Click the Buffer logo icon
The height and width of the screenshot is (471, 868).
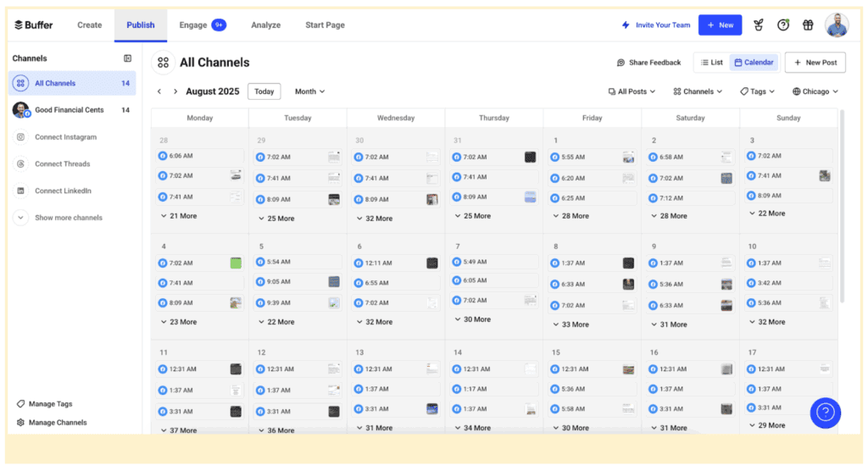tap(19, 25)
